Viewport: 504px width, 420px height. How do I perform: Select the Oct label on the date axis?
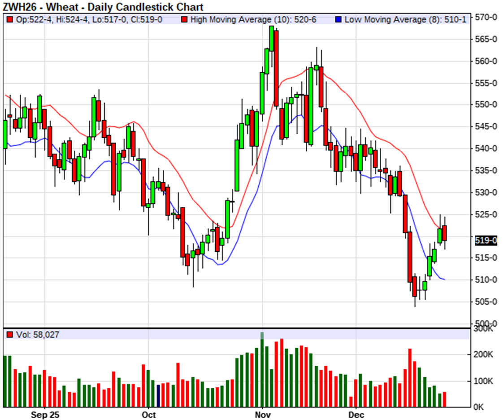pos(148,415)
